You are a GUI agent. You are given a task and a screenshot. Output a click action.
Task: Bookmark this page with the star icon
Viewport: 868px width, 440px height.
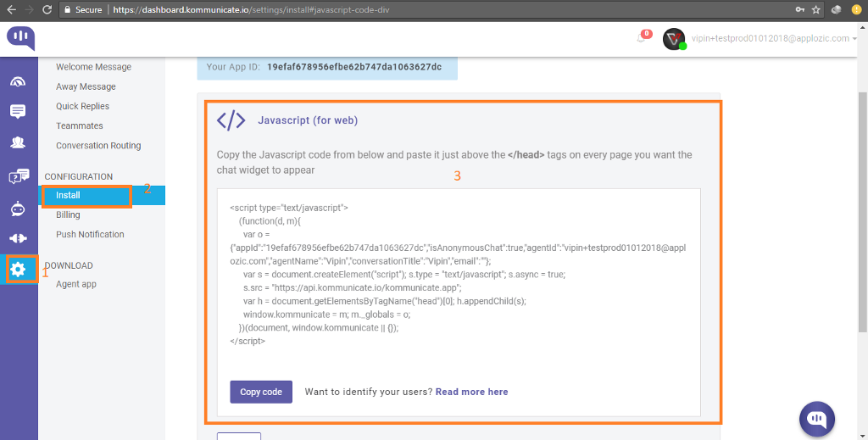point(816,9)
